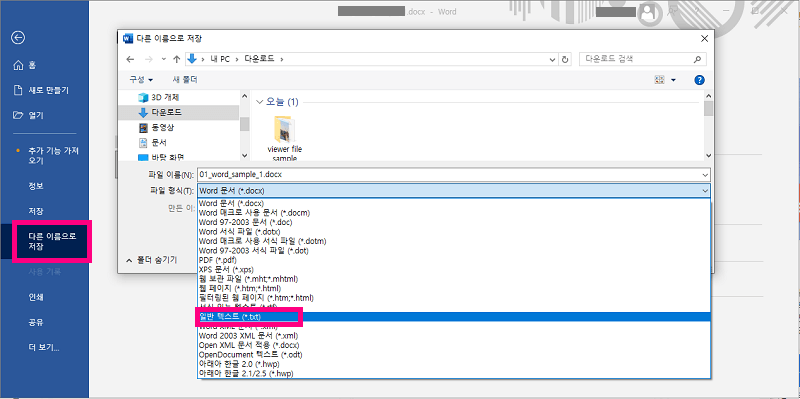The image size is (800, 399).
Task: Click 저장 (Save) in sidebar
Action: click(x=36, y=211)
